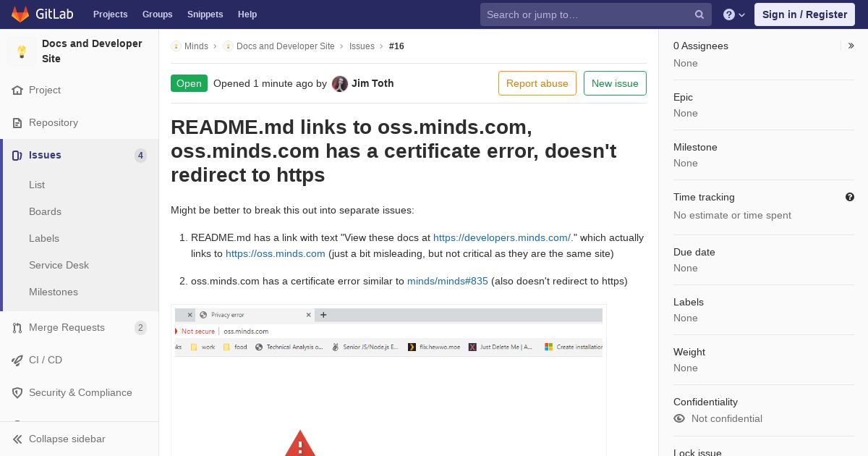The image size is (868, 456).
Task: Select Labels under Issues
Action: coord(44,239)
